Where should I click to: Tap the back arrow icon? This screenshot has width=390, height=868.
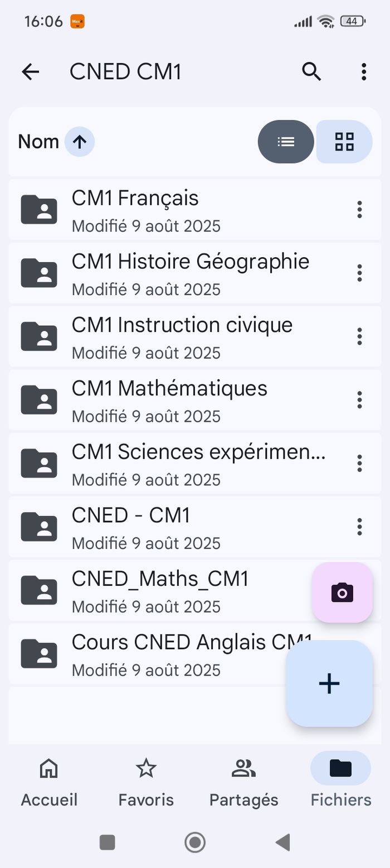(x=31, y=71)
